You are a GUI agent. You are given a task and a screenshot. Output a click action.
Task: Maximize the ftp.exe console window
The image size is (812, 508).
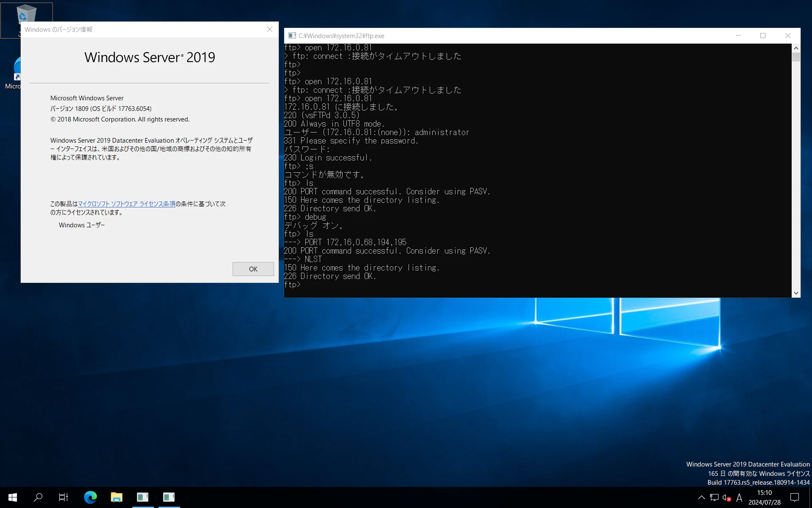[763, 36]
